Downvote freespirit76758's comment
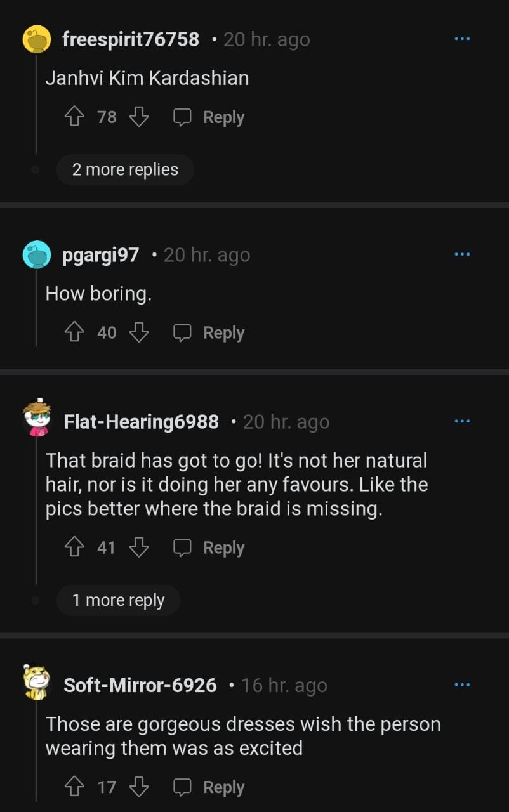This screenshot has width=509, height=812. [139, 117]
